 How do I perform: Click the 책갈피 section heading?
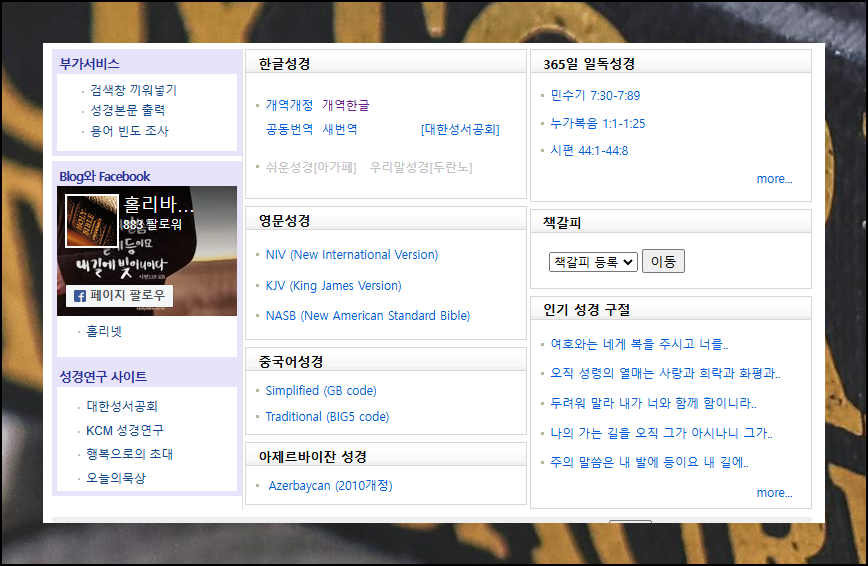(x=562, y=223)
